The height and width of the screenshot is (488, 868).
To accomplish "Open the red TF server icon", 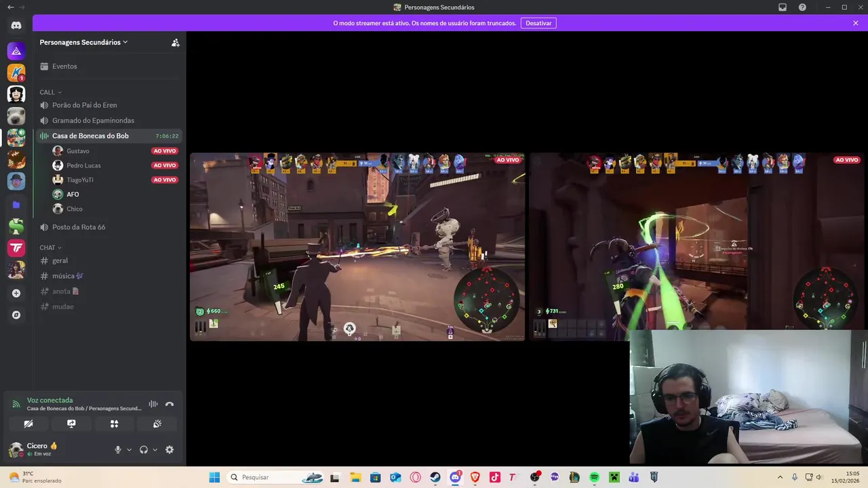I will click(16, 248).
